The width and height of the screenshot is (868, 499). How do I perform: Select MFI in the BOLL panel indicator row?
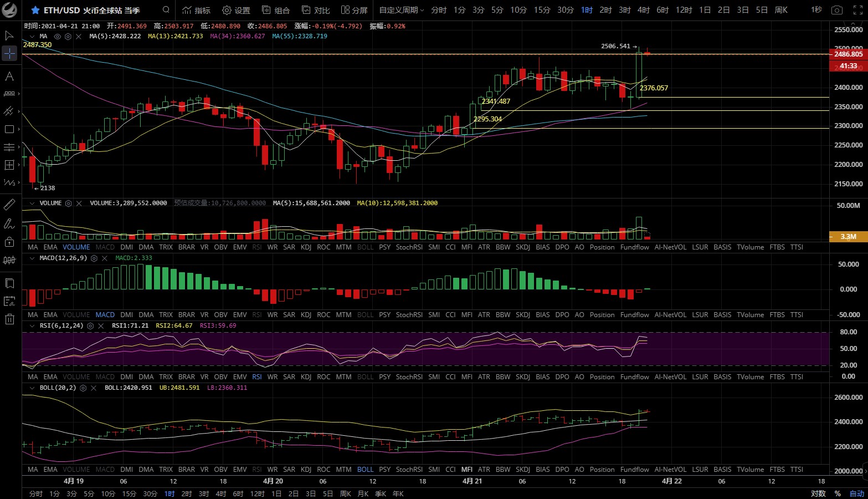pos(467,470)
